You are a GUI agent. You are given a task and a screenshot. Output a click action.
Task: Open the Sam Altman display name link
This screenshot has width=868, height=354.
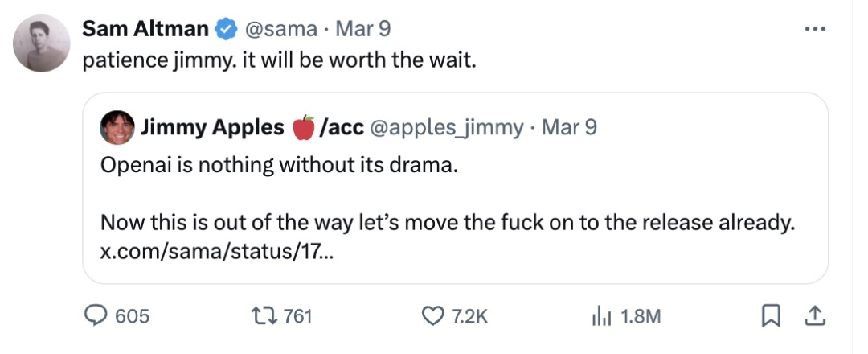click(x=145, y=30)
